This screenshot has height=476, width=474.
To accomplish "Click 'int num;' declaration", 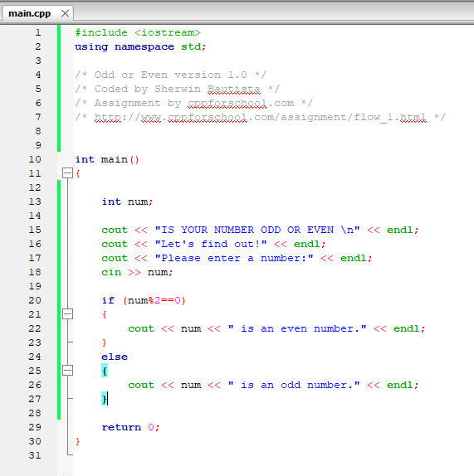I will [127, 202].
